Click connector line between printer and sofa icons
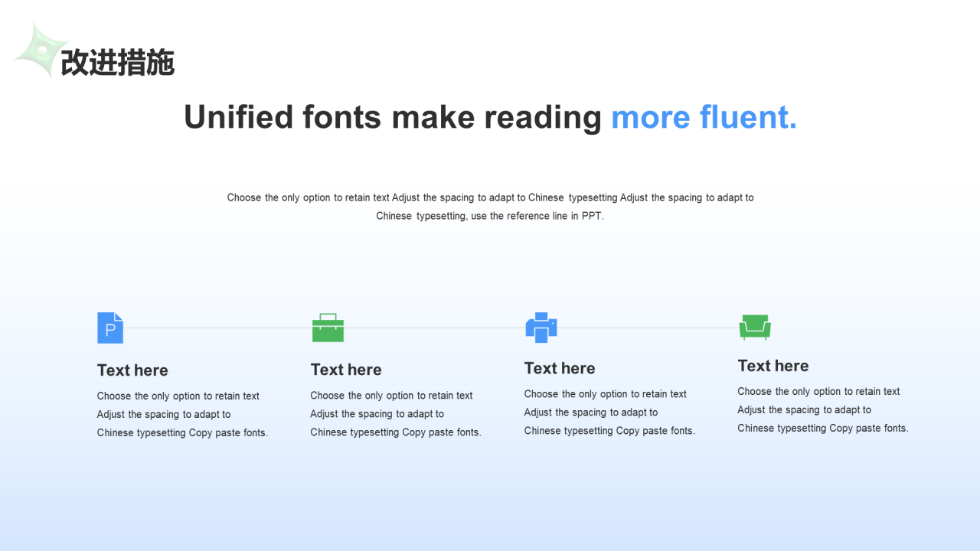The width and height of the screenshot is (980, 551). (648, 328)
